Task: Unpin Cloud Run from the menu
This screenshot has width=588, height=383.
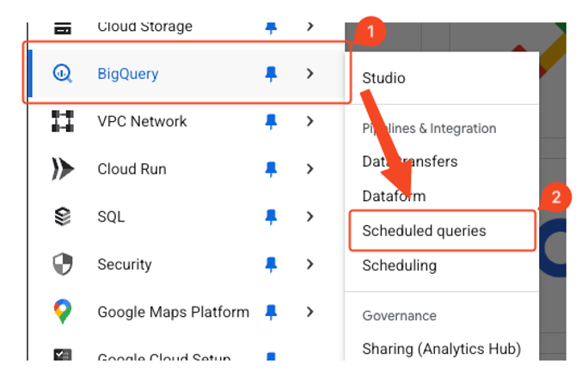Action: [271, 169]
